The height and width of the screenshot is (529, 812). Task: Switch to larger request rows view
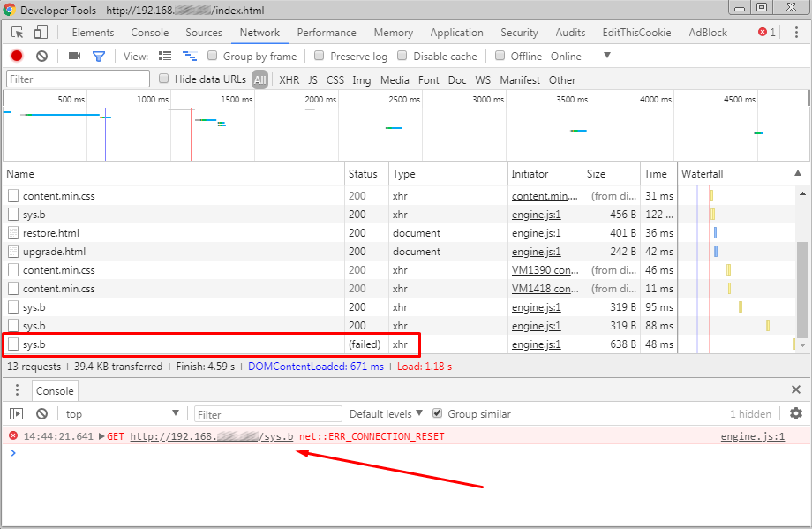[x=165, y=56]
